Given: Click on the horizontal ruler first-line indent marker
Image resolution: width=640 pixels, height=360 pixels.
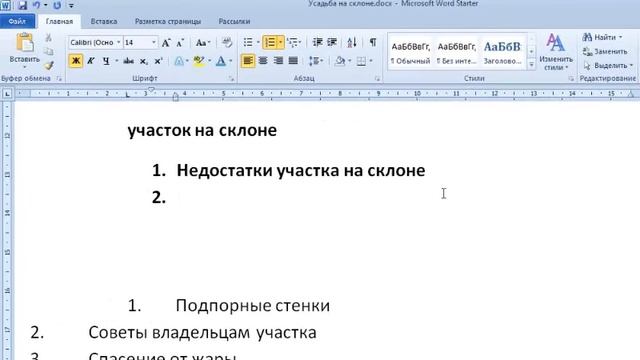Looking at the screenshot, I should [151, 90].
